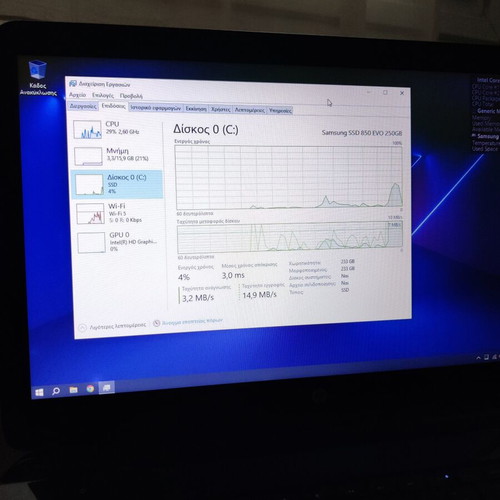Open Google Chrome from the taskbar
500x500 pixels.
(x=90, y=388)
